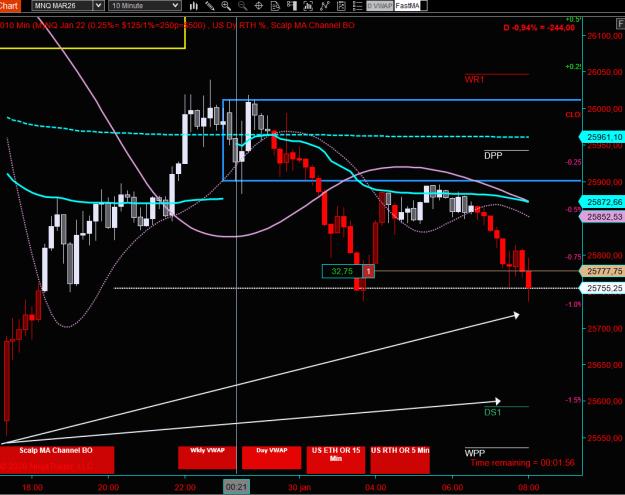Open the Strategies icon
Screen dimensions: 625x495
341,6
